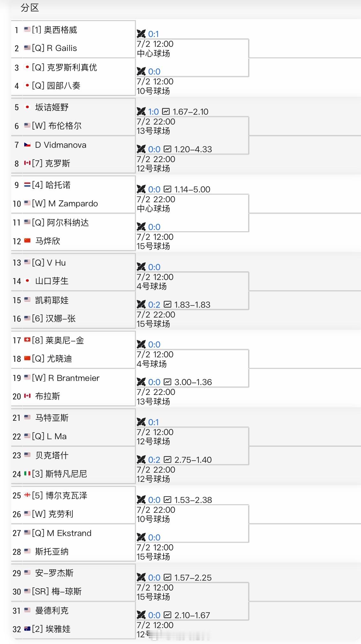This screenshot has height=644, width=361.
Task: Click odds chart icon beside 2.10–1.67
Action: 167,615
